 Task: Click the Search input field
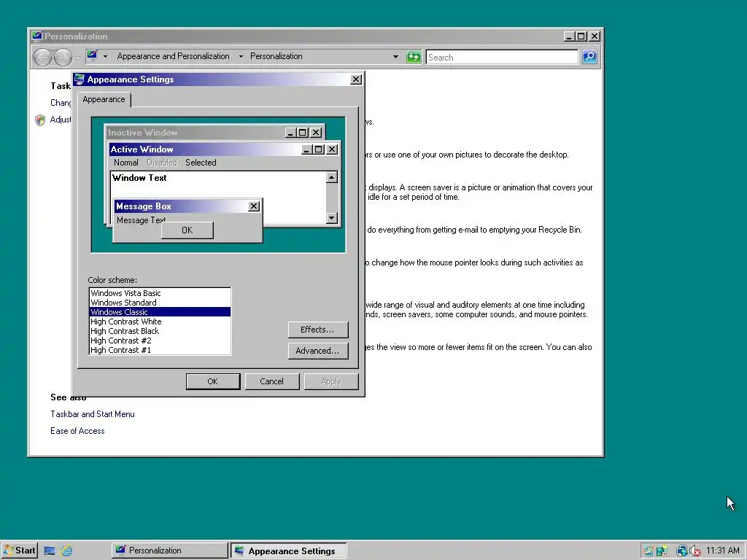pos(502,57)
